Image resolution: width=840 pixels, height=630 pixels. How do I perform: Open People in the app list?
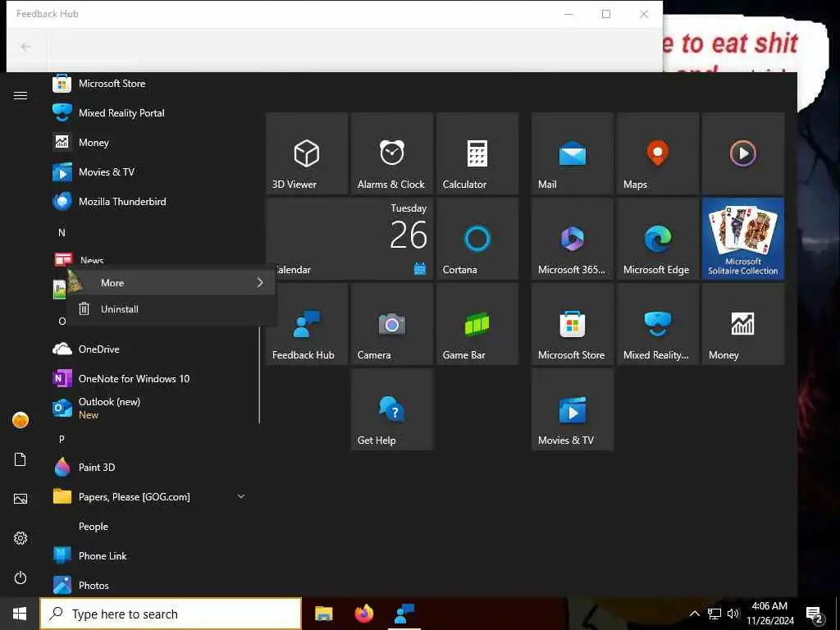coord(150,526)
